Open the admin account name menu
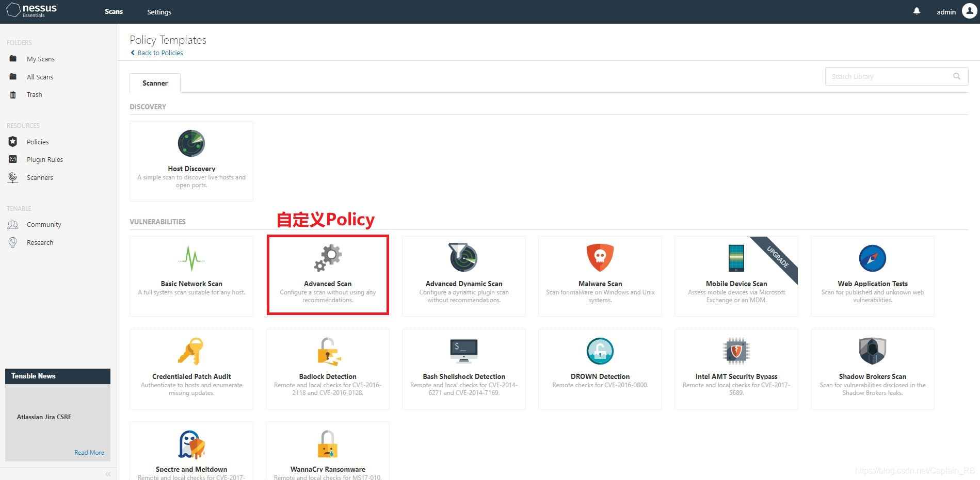Screen dimensions: 980x480 [x=946, y=12]
